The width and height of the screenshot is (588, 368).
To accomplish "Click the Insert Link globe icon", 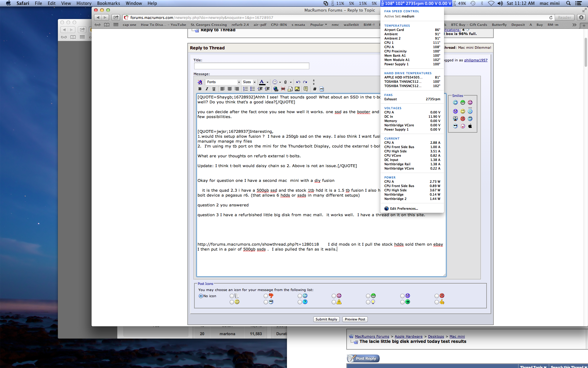I will tap(276, 89).
